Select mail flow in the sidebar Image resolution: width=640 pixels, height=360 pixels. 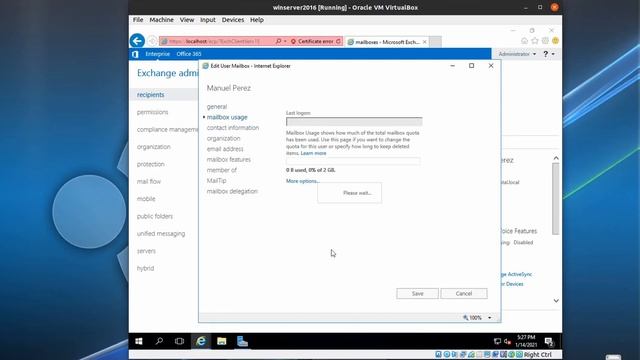pyautogui.click(x=149, y=181)
